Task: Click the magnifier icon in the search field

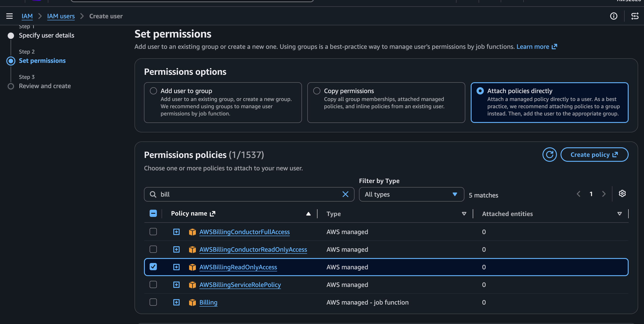Action: click(153, 194)
